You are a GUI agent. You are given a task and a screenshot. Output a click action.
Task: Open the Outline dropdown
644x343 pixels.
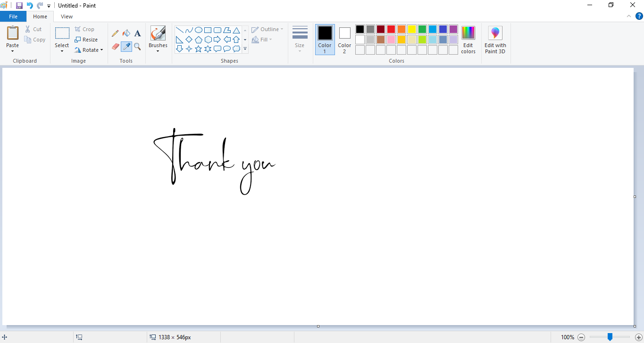point(267,29)
